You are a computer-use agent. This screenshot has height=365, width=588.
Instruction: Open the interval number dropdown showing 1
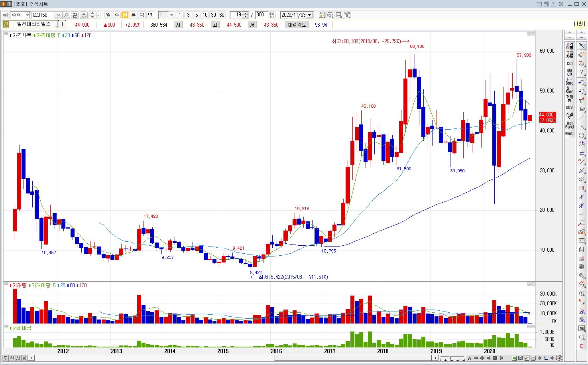(x=172, y=15)
